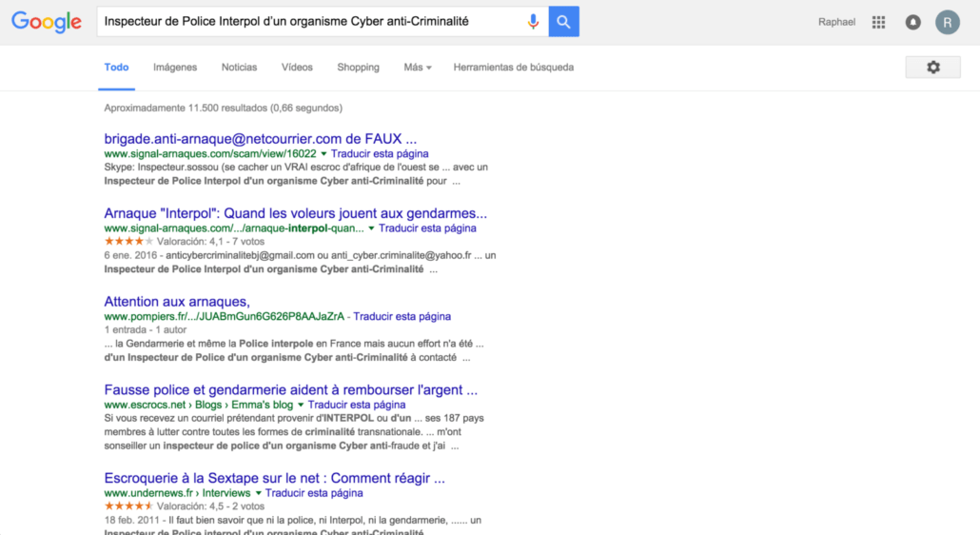This screenshot has height=535, width=980.
Task: Select the Todo tab
Action: [116, 68]
